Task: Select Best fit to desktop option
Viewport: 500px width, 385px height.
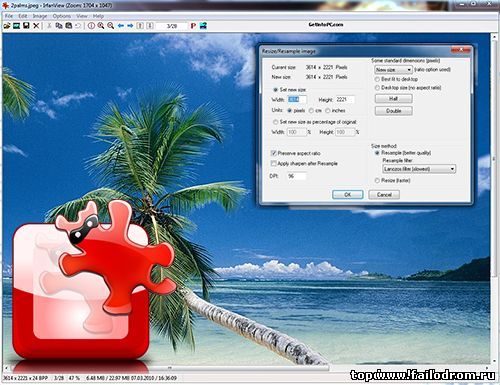Action: 377,79
